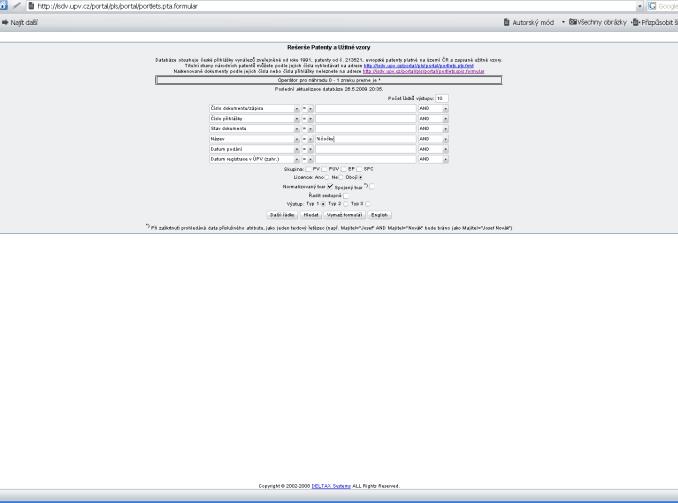678x503 pixels.
Task: Click the home icon in browser toolbar
Action: [x=3, y=5]
